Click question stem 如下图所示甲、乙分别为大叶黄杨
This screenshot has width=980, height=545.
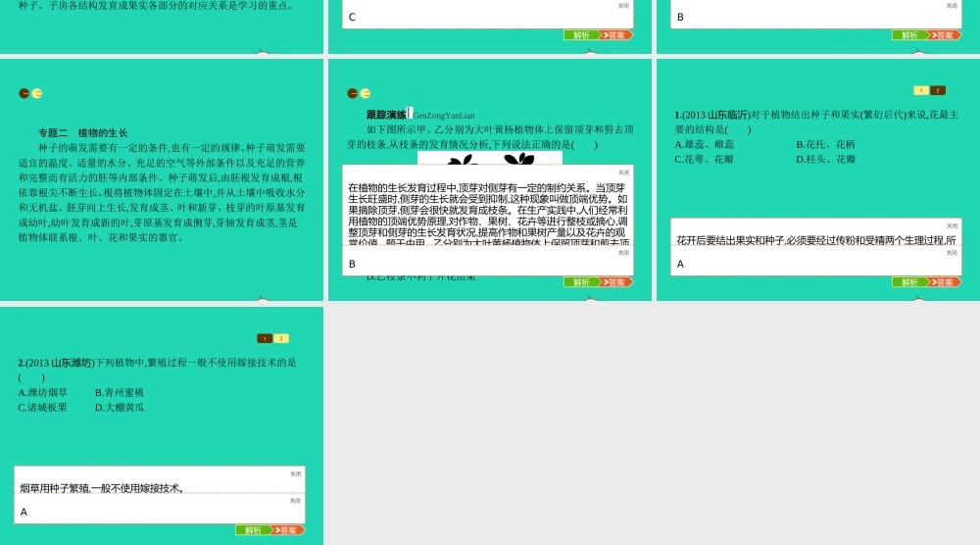[491, 137]
